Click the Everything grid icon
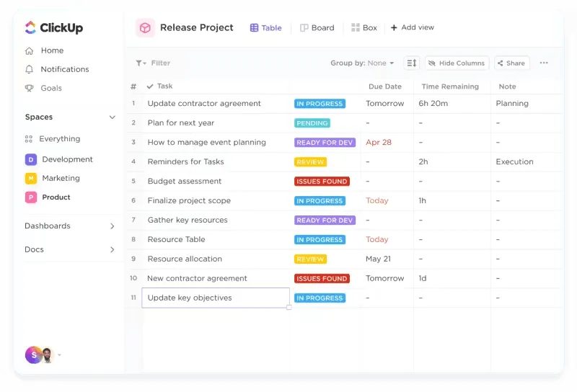 coord(29,139)
